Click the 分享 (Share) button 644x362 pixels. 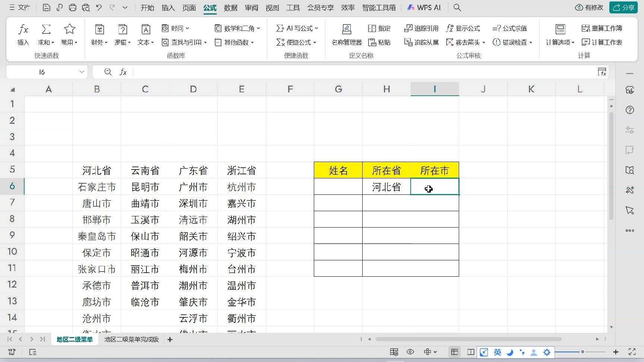tap(624, 7)
